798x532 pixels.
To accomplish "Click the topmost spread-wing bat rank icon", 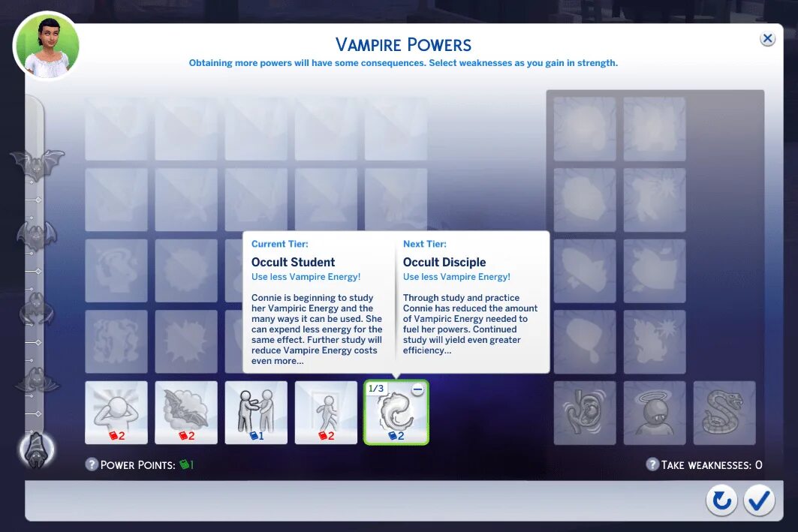I will coord(37,164).
